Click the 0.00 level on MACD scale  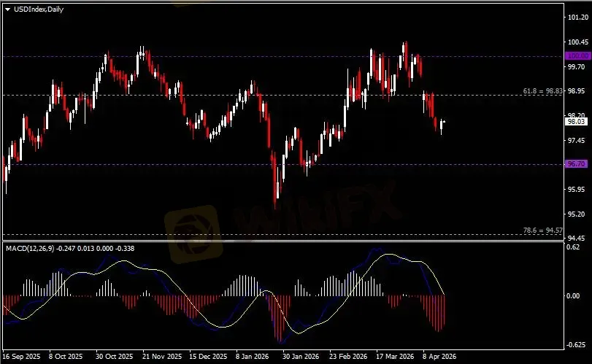[574, 296]
